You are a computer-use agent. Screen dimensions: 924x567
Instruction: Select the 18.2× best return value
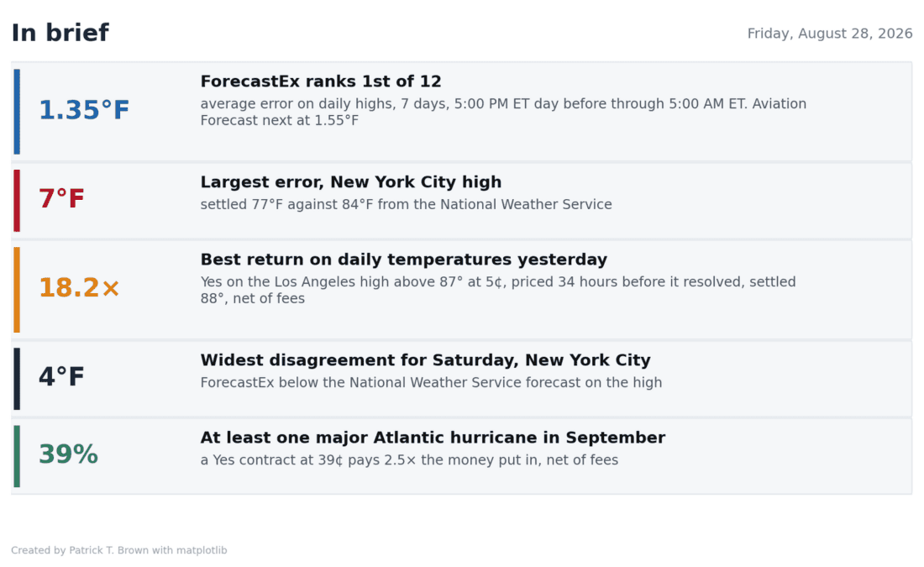coord(79,287)
